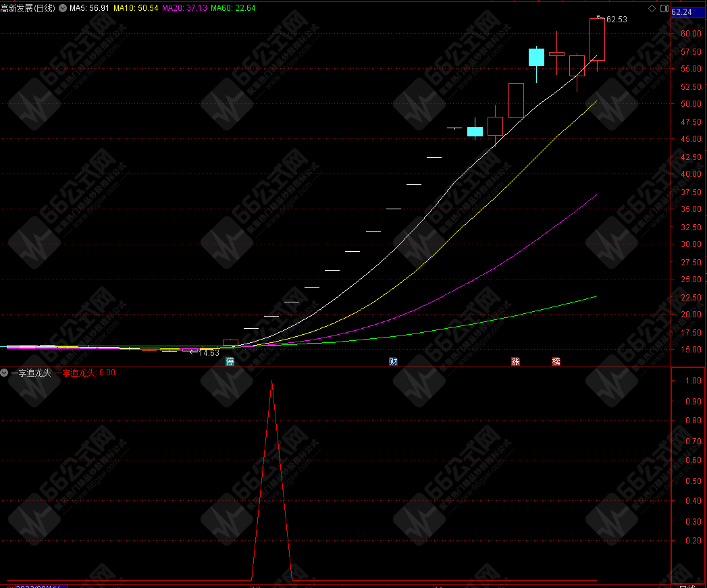Select the MA20: 37.13 label
This screenshot has height=588, width=707.
tap(184, 8)
